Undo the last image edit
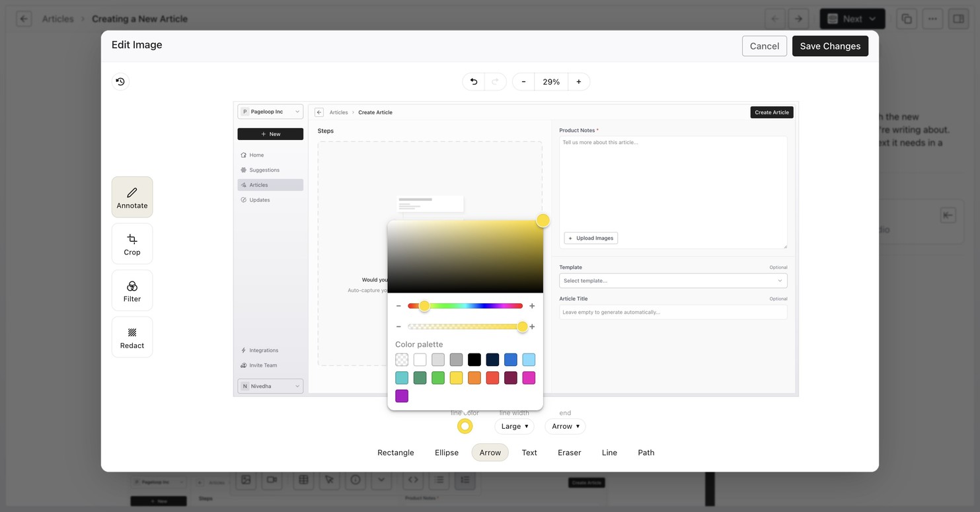This screenshot has height=512, width=980. tap(473, 82)
